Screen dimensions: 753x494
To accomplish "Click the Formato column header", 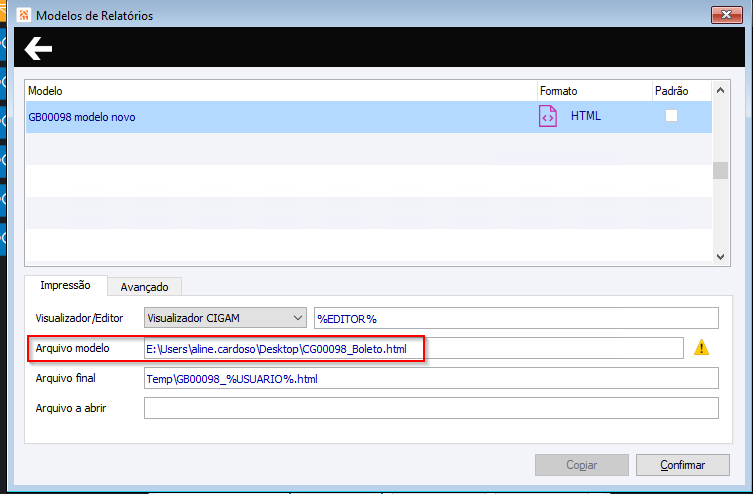I will pos(595,91).
